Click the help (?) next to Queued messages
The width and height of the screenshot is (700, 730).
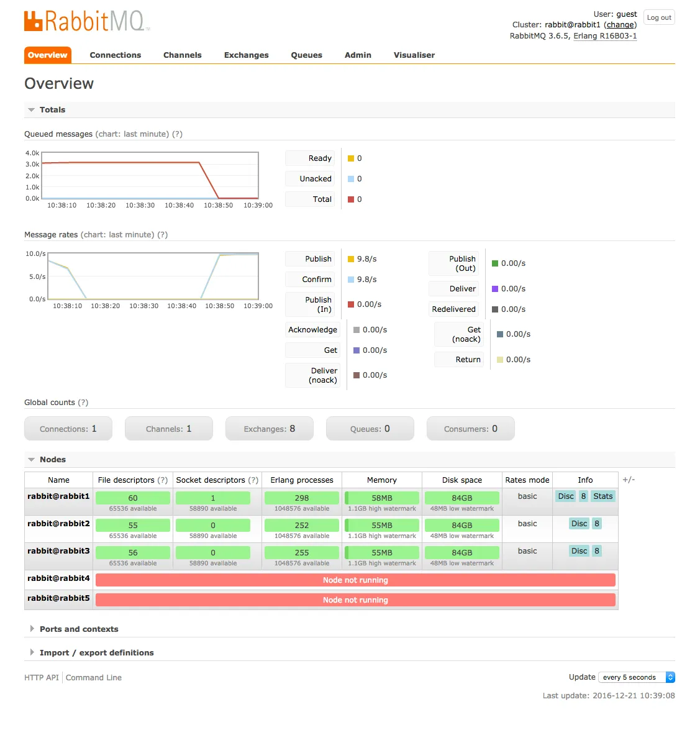tap(177, 134)
